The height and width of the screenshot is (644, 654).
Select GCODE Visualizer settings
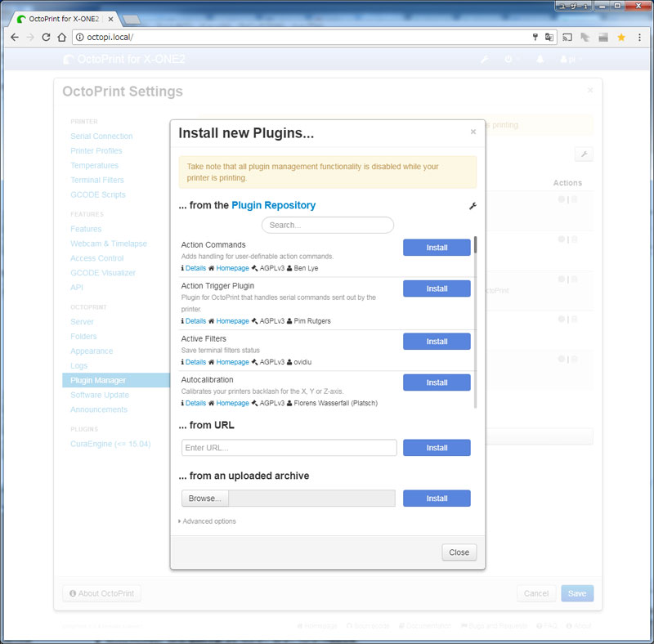103,273
